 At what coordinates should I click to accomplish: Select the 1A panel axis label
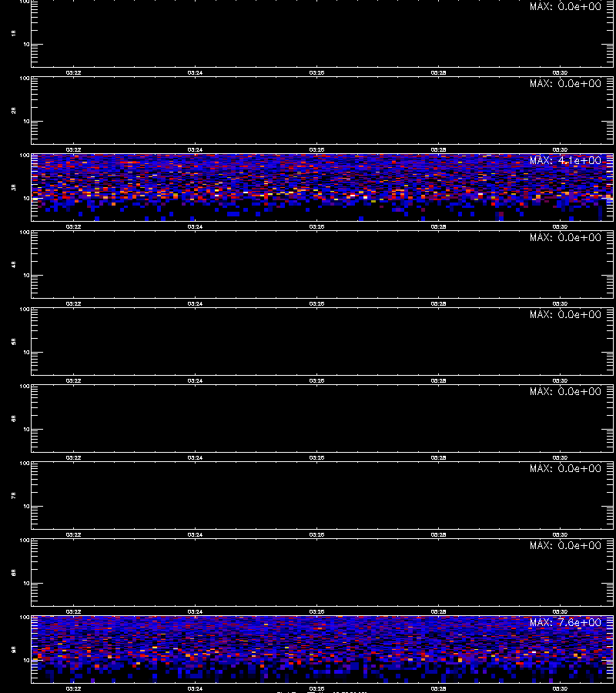14,34
